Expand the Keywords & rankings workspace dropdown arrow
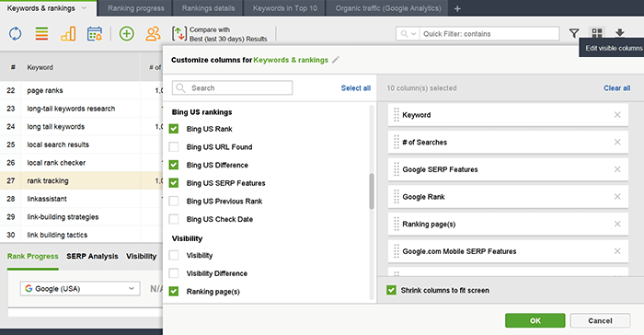644x335 pixels. [x=85, y=8]
